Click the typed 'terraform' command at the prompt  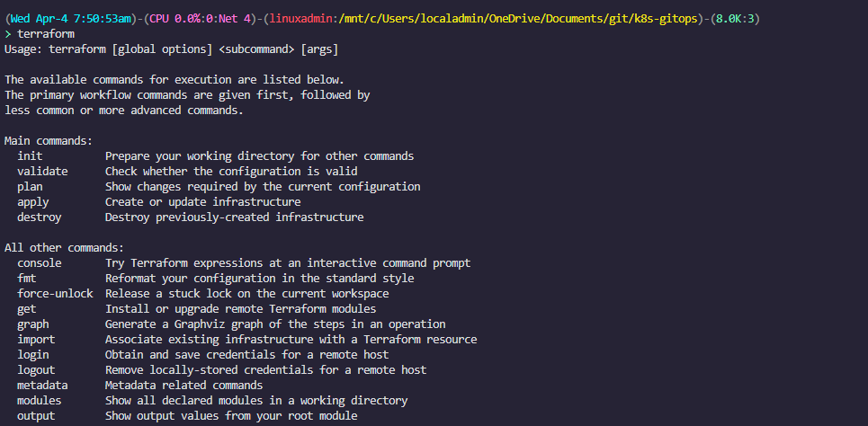(46, 33)
